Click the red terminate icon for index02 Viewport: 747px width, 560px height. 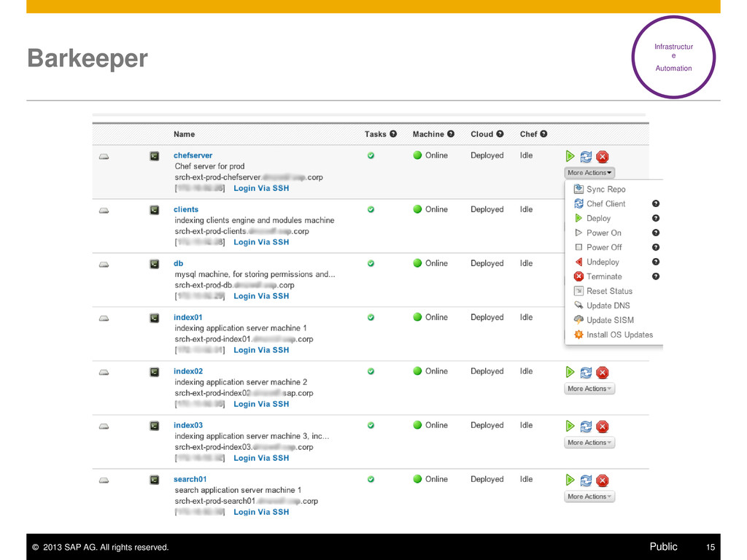[x=602, y=373]
